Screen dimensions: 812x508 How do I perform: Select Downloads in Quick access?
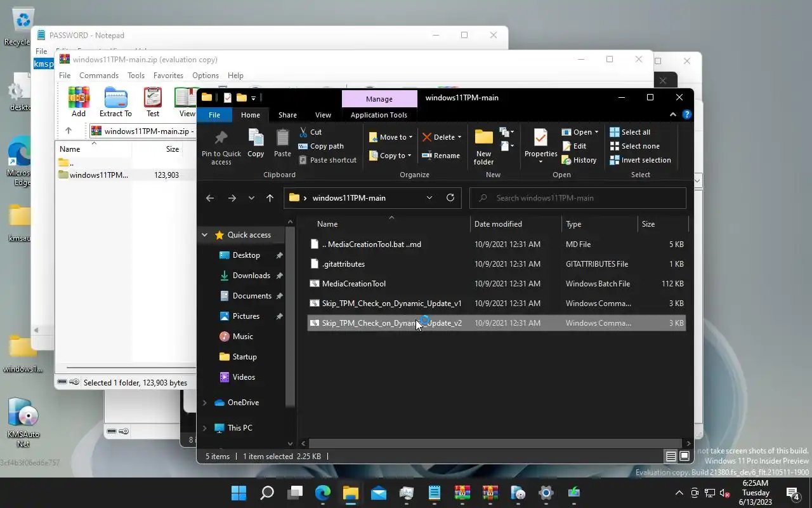click(x=250, y=276)
